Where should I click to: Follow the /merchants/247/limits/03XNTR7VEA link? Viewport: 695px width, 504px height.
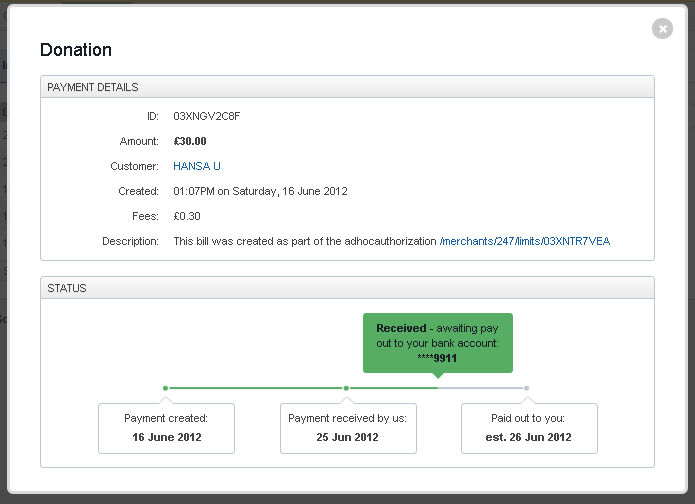click(x=525, y=241)
